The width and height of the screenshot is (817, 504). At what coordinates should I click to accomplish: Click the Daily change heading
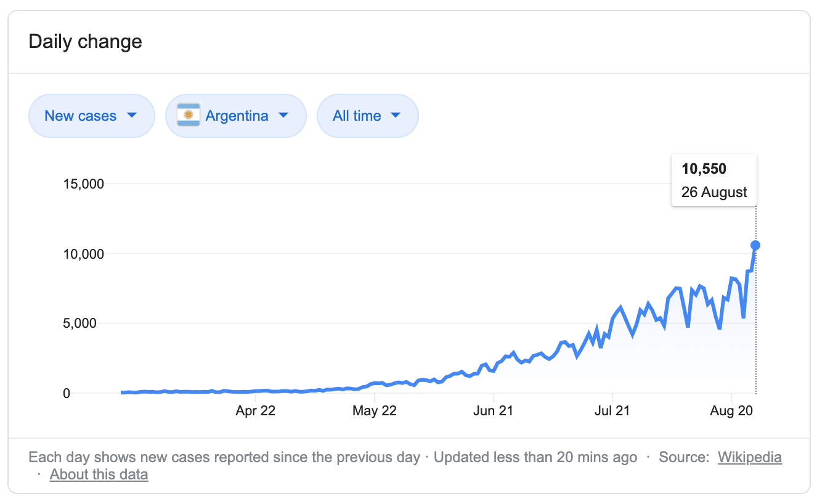coord(86,41)
